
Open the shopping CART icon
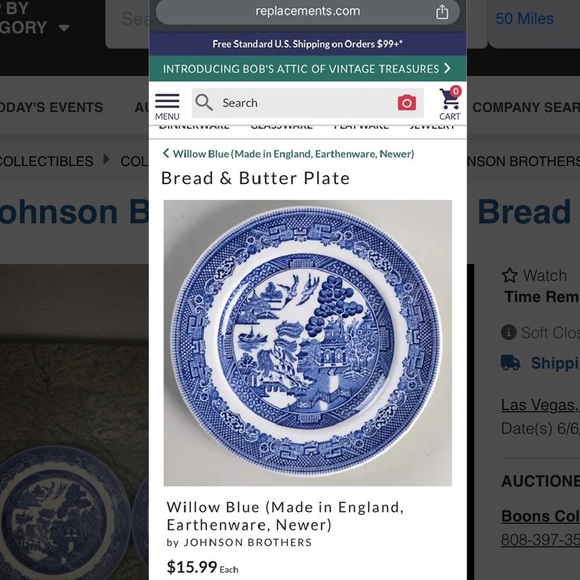[450, 103]
